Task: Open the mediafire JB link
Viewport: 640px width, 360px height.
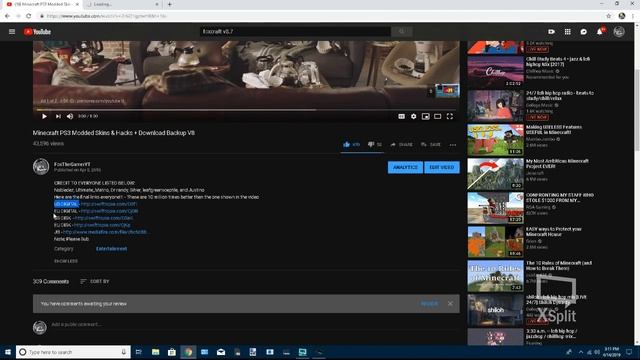Action: tap(105, 232)
